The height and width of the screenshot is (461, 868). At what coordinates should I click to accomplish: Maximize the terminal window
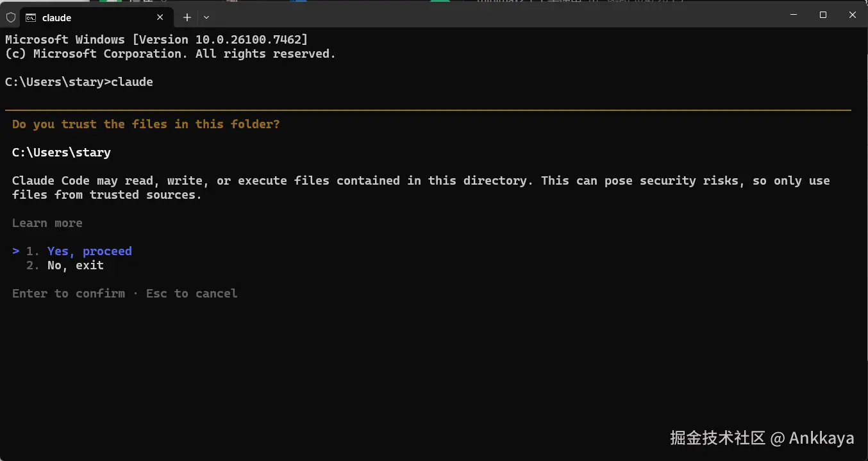point(823,15)
